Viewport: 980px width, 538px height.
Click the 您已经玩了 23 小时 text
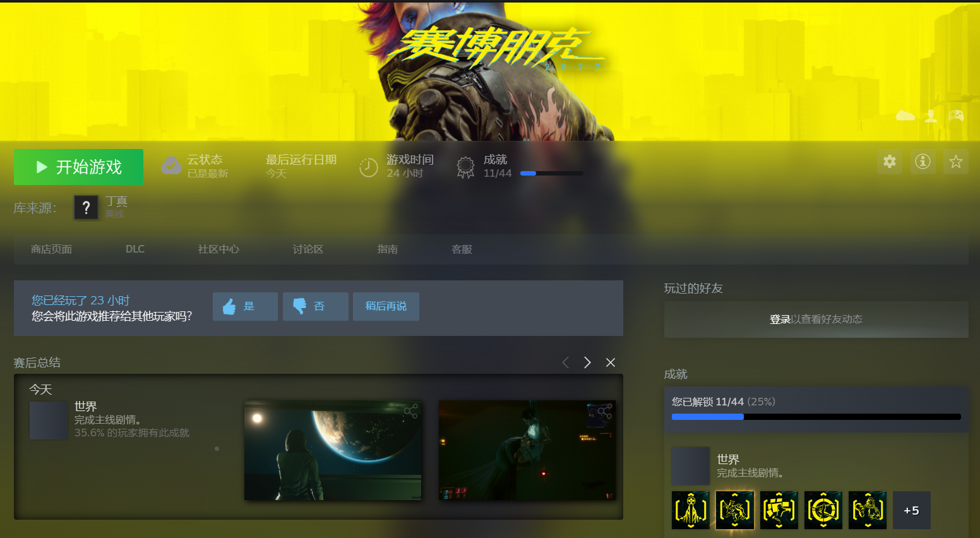(81, 301)
